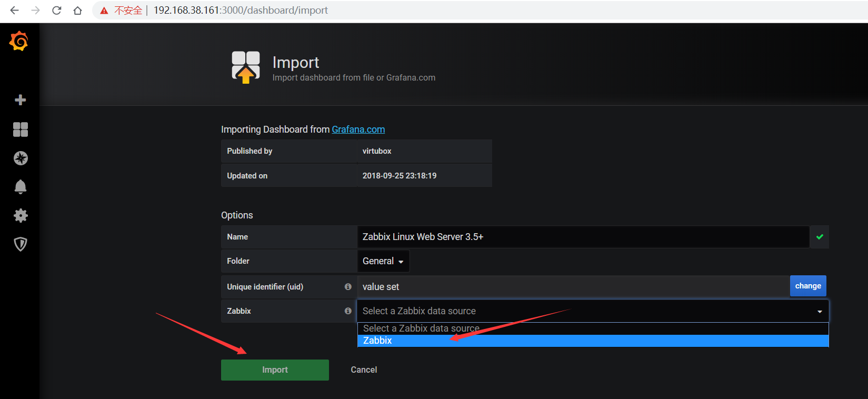Screen dimensions: 868x399
Task: Click the 'Import dashboard from file or Grafana.com' subtitle
Action: pos(354,78)
